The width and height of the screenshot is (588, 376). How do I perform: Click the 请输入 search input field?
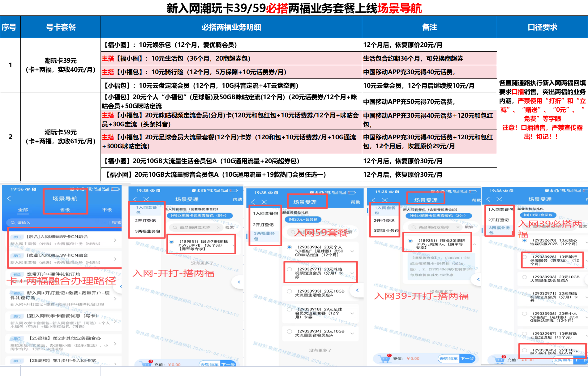click(59, 222)
